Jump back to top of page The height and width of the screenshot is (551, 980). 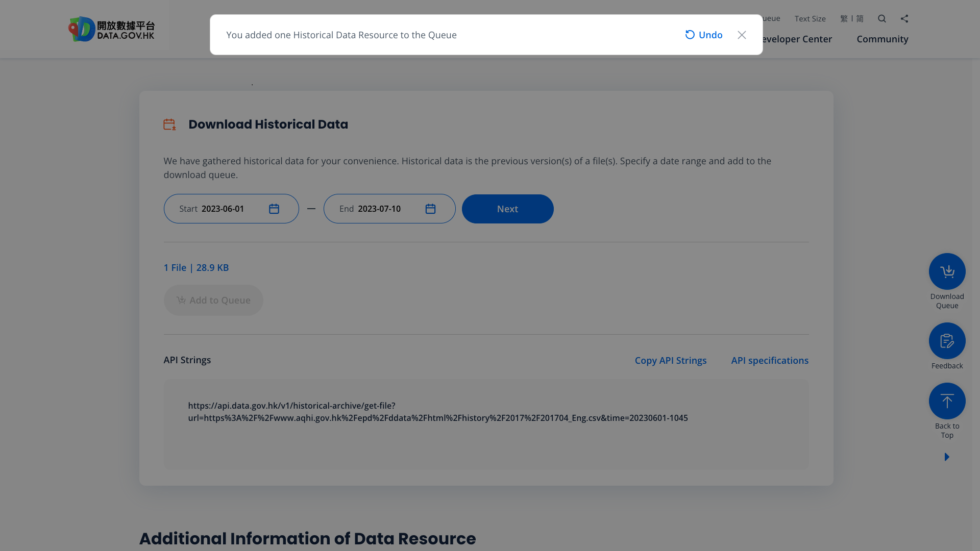pos(947,401)
